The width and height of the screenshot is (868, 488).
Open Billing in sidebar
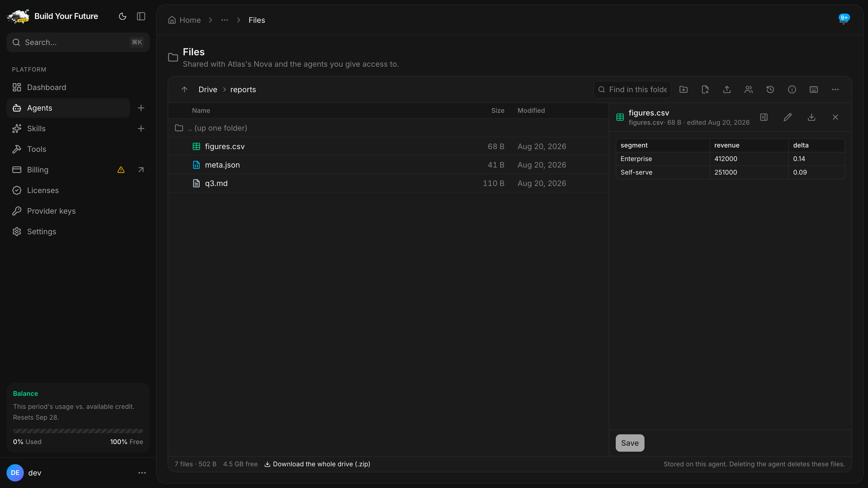point(61,170)
